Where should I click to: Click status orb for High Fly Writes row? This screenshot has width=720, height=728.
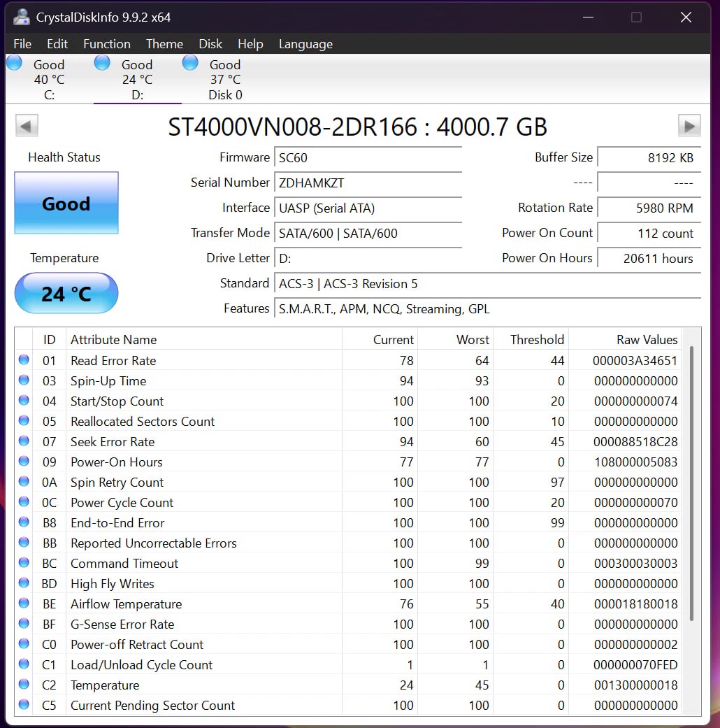(24, 583)
